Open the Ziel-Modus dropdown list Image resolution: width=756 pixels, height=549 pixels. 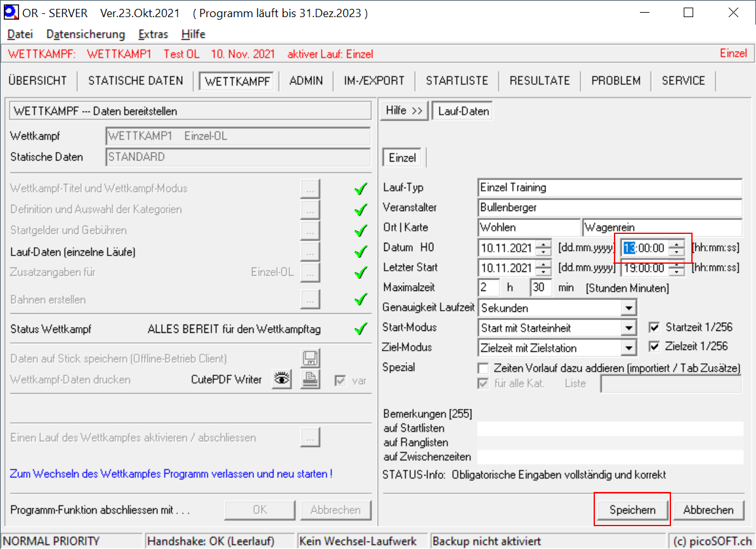point(628,348)
